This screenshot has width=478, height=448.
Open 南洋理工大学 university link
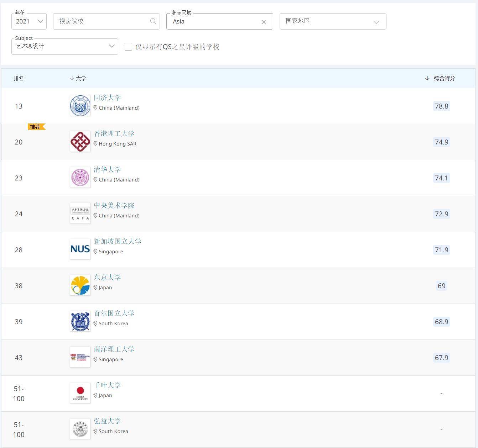[x=114, y=349]
